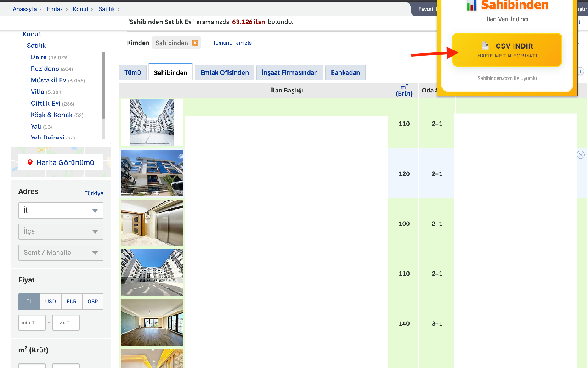This screenshot has height=368, width=588.
Task: Choose the Köşk & Konak category
Action: pos(51,115)
